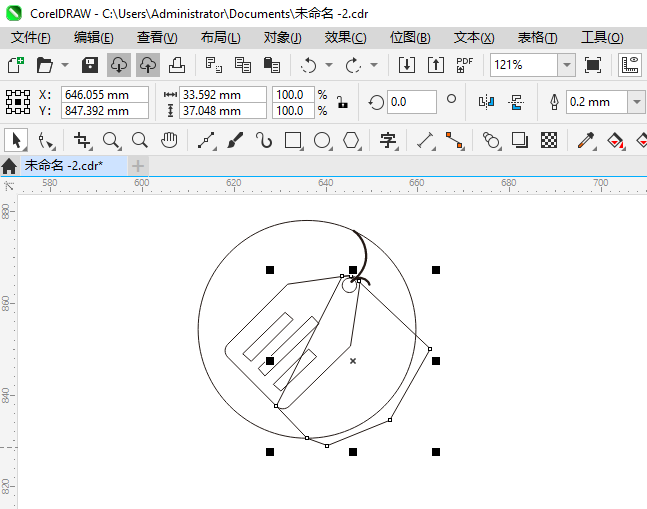Click the Y position field 847.392 mm
This screenshot has width=647, height=509.
pos(105,111)
